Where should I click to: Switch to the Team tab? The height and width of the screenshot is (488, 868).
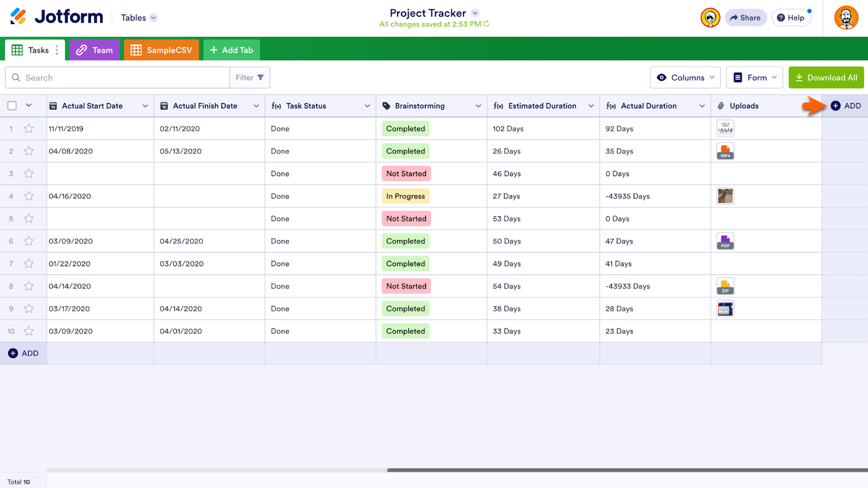[x=94, y=50]
